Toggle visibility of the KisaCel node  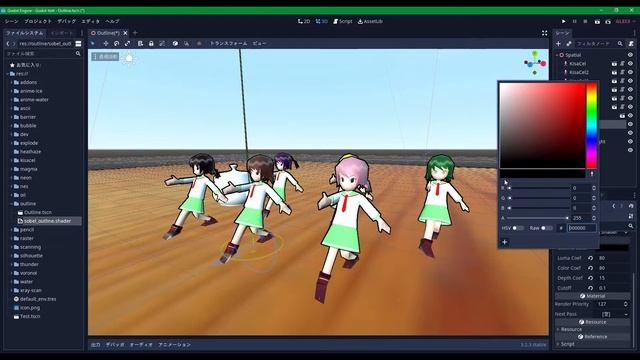coord(631,64)
